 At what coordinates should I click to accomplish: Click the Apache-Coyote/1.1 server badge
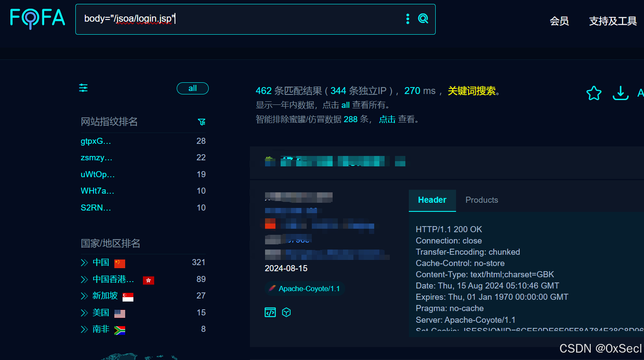(304, 288)
